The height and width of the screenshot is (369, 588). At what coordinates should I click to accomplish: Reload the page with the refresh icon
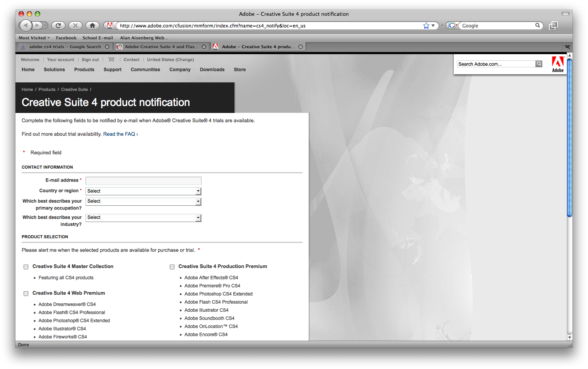(58, 26)
